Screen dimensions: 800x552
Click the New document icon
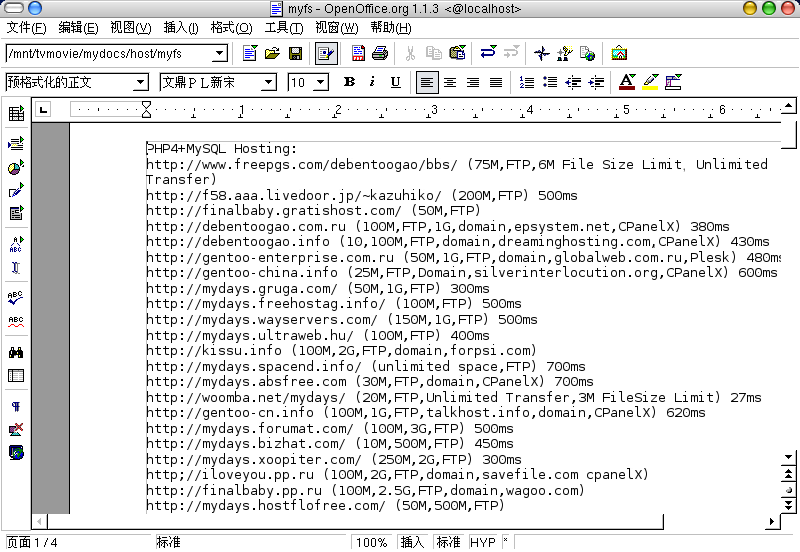(x=249, y=53)
